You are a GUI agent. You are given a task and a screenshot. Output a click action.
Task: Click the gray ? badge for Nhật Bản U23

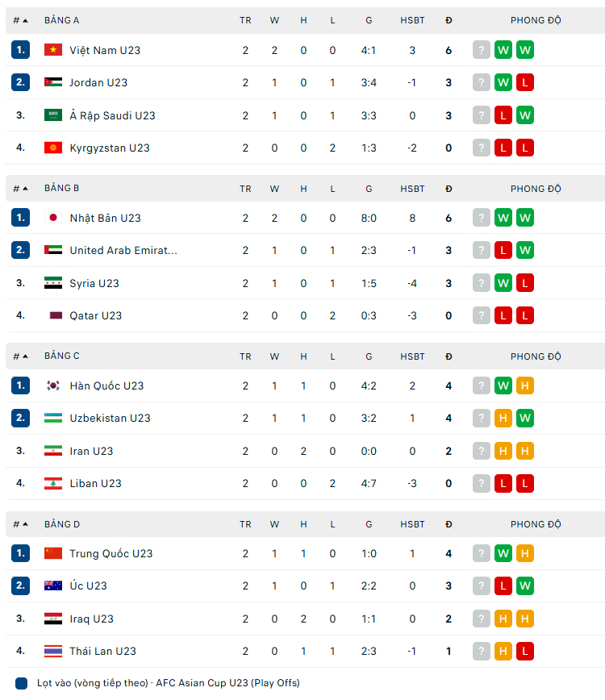tap(482, 218)
